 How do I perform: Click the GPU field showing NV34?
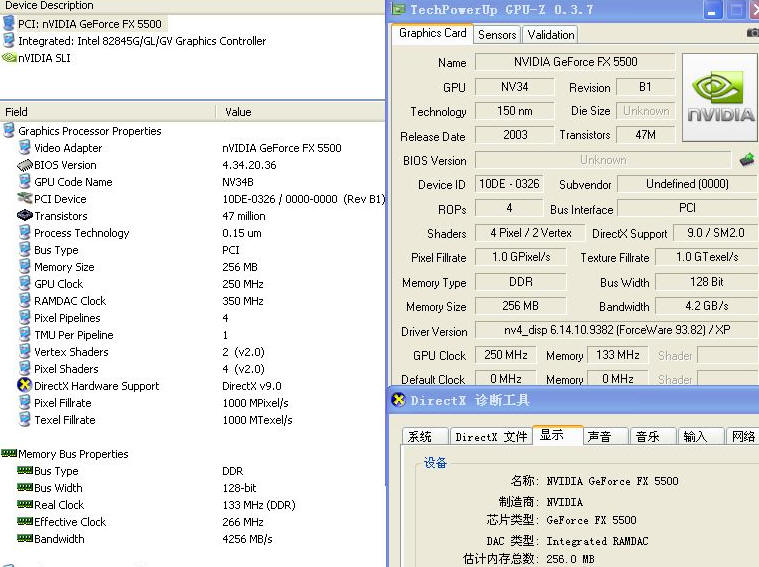(x=515, y=87)
